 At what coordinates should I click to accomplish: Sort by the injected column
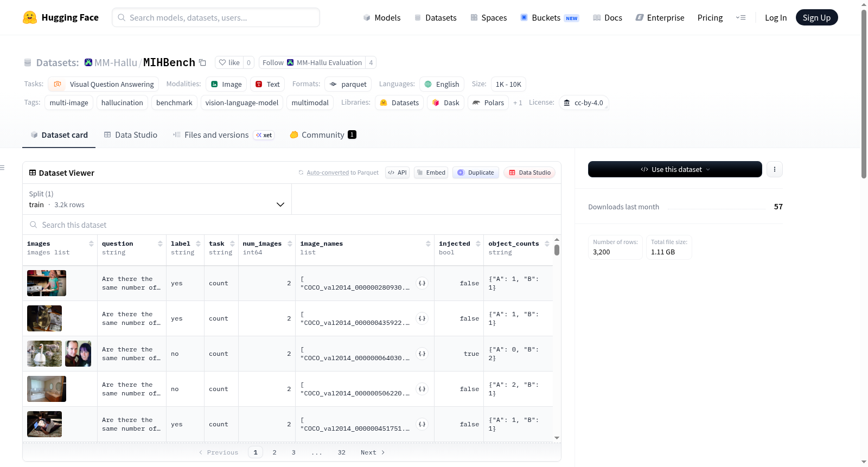coord(478,244)
